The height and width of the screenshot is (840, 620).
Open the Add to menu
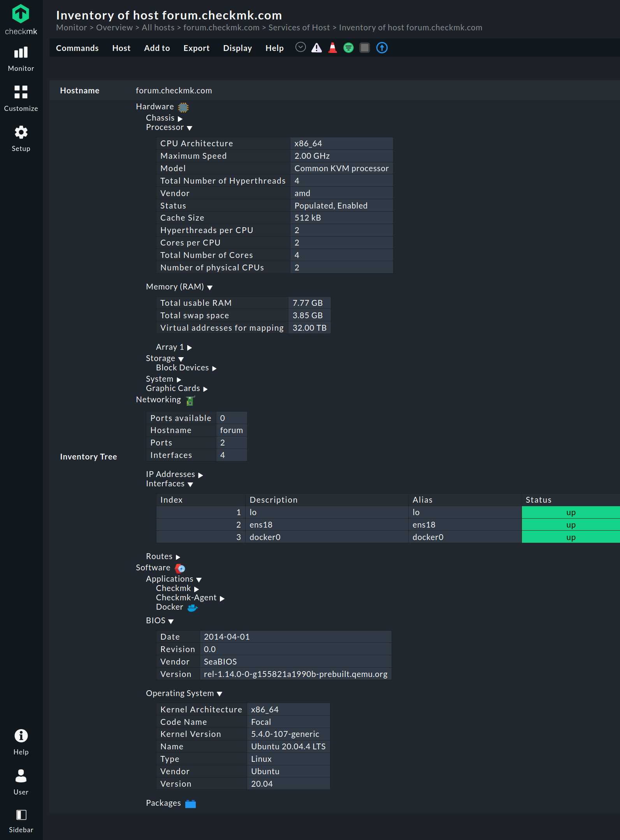click(157, 48)
